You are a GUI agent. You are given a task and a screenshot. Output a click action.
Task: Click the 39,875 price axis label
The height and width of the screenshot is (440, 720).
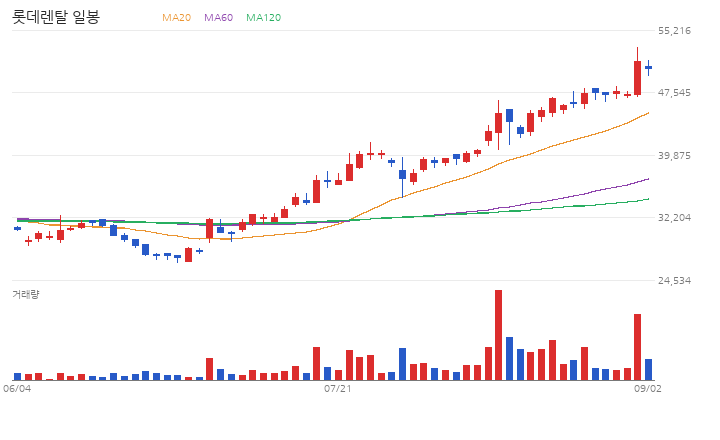[x=674, y=156]
